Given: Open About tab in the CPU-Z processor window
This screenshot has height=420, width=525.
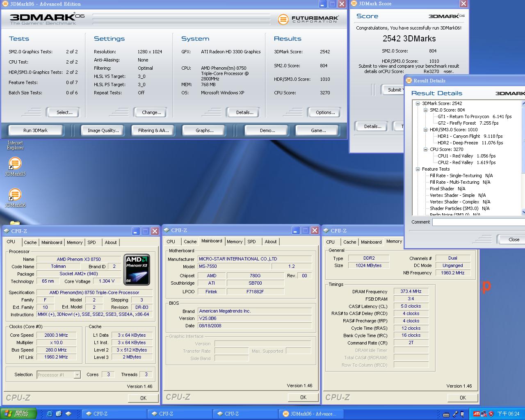Looking at the screenshot, I should (111, 242).
